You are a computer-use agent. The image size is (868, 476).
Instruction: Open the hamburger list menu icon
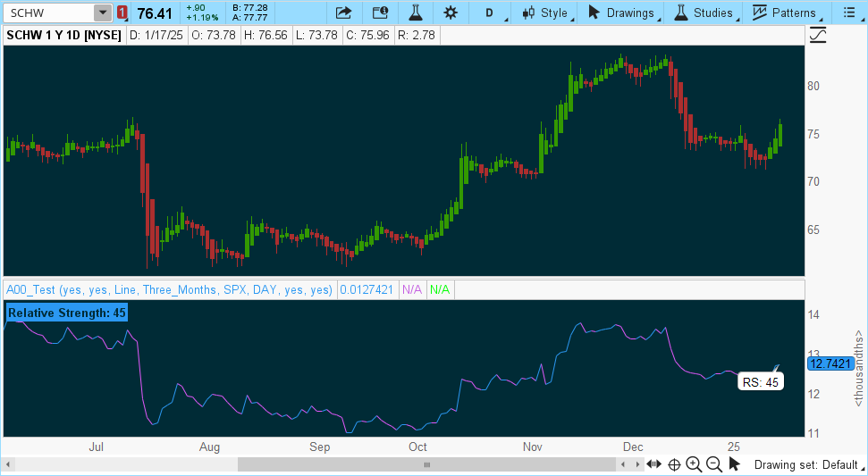(x=848, y=13)
